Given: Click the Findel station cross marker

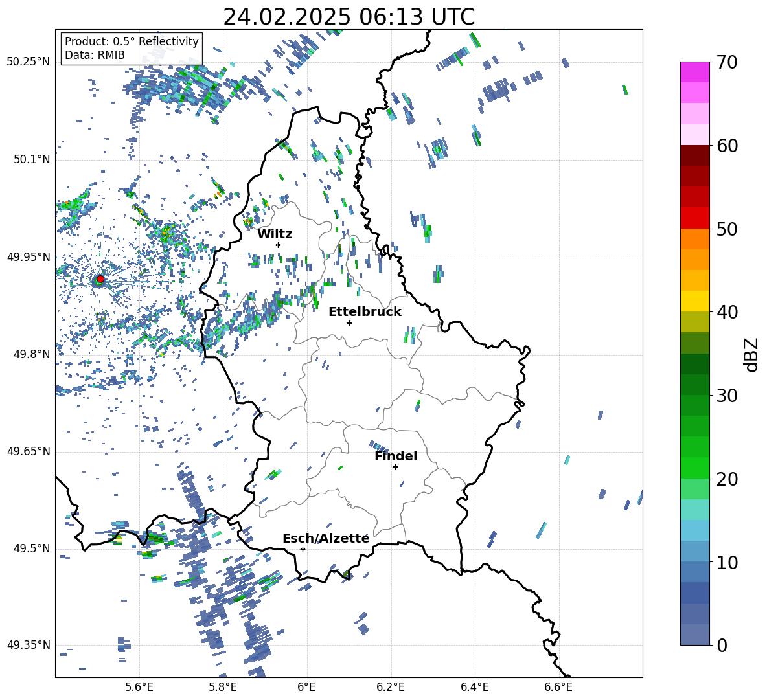Looking at the screenshot, I should click(x=395, y=468).
